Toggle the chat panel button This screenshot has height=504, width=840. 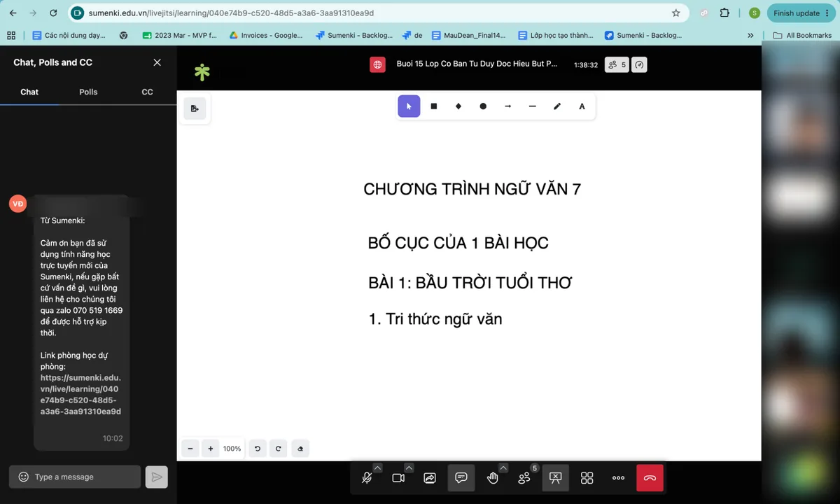[461, 477]
